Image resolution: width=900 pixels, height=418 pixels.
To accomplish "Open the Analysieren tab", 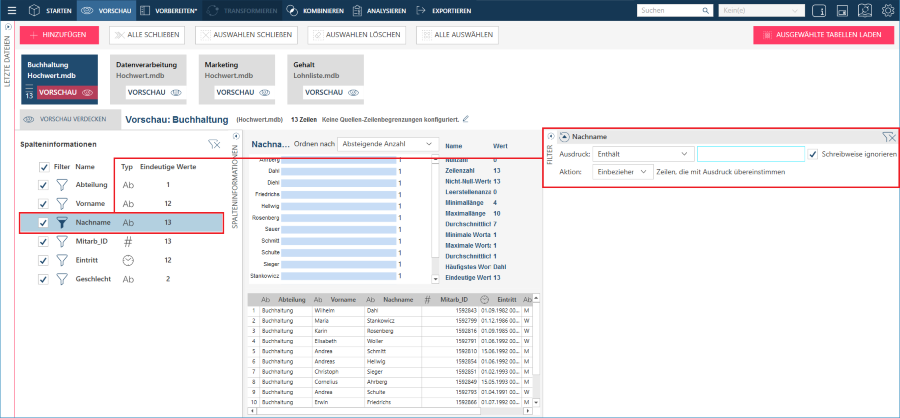I will coord(380,10).
